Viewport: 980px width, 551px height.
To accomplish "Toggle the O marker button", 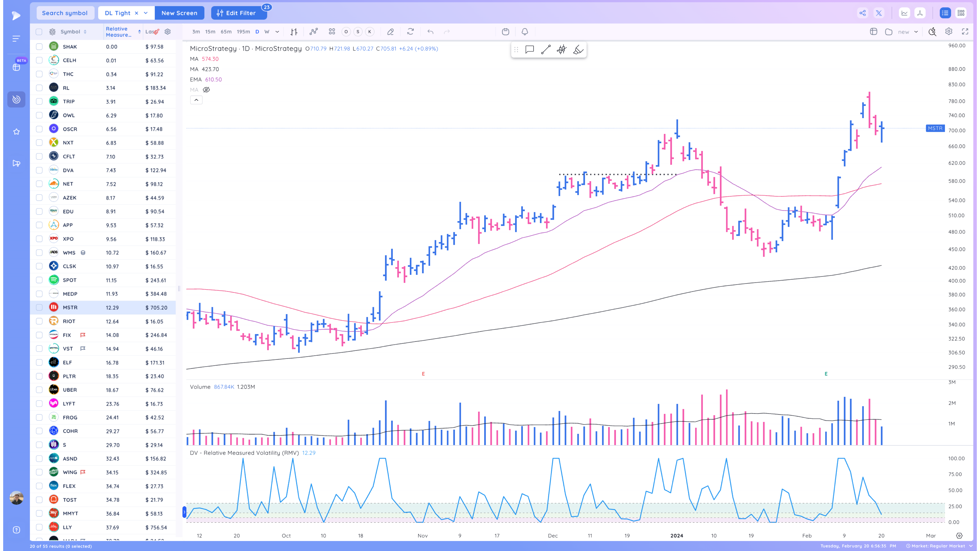I will pos(346,32).
